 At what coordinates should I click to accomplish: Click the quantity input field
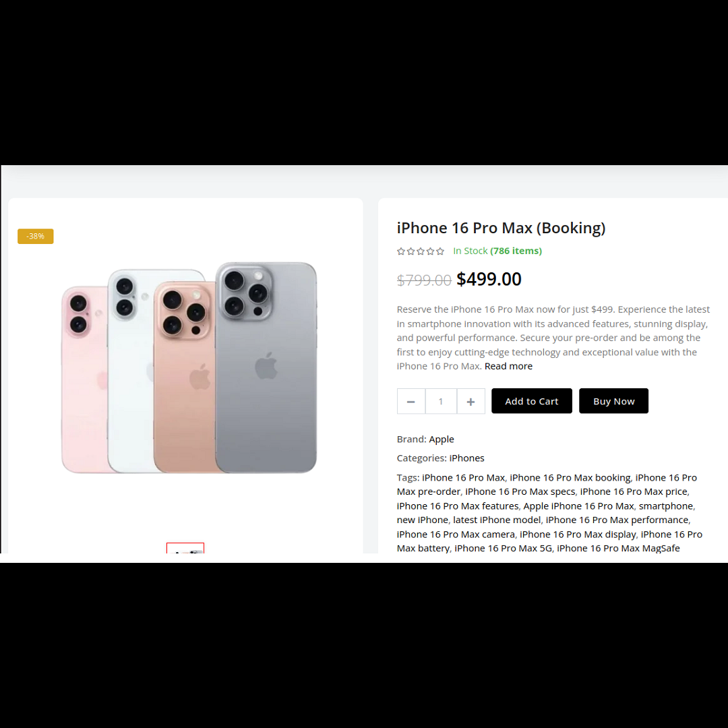pos(441,401)
